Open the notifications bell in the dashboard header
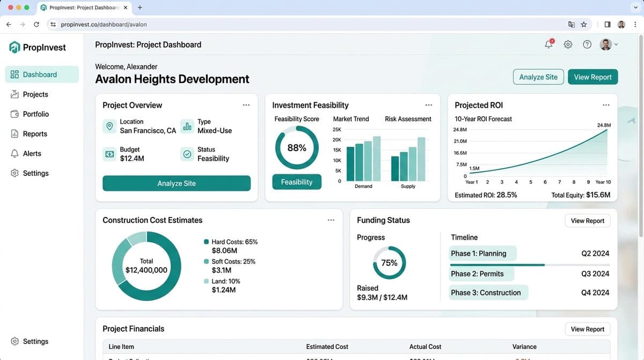The width and height of the screenshot is (644, 360). point(548,45)
